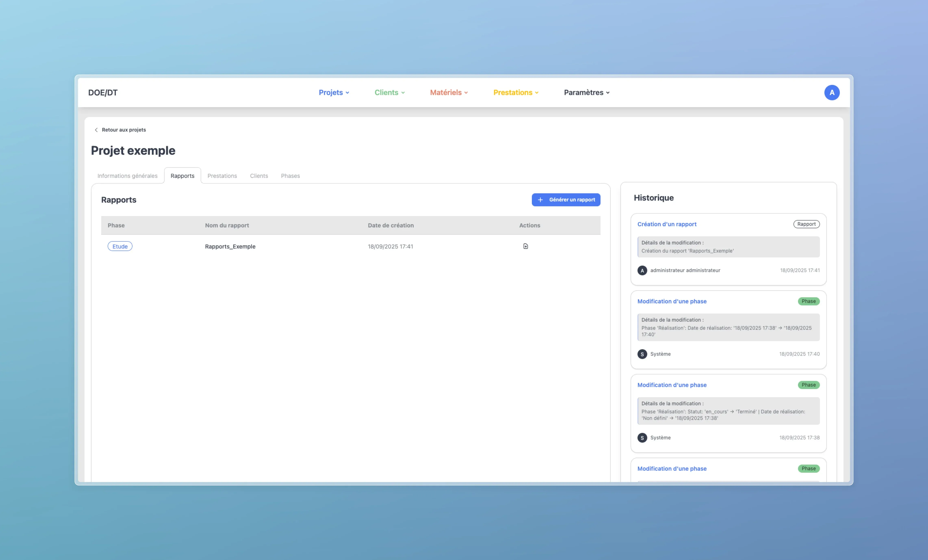This screenshot has width=928, height=560.
Task: Click the plus icon in Générer un rapport
Action: (x=540, y=200)
